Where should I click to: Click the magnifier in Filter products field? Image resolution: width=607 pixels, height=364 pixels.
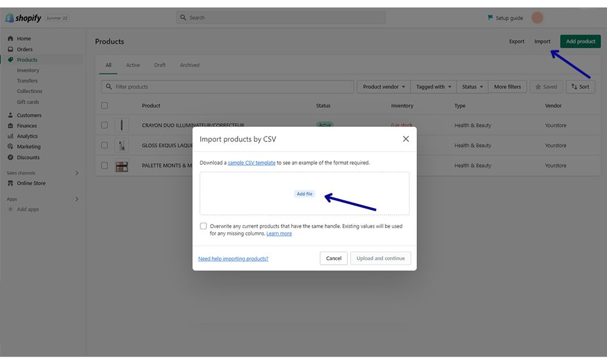point(109,87)
